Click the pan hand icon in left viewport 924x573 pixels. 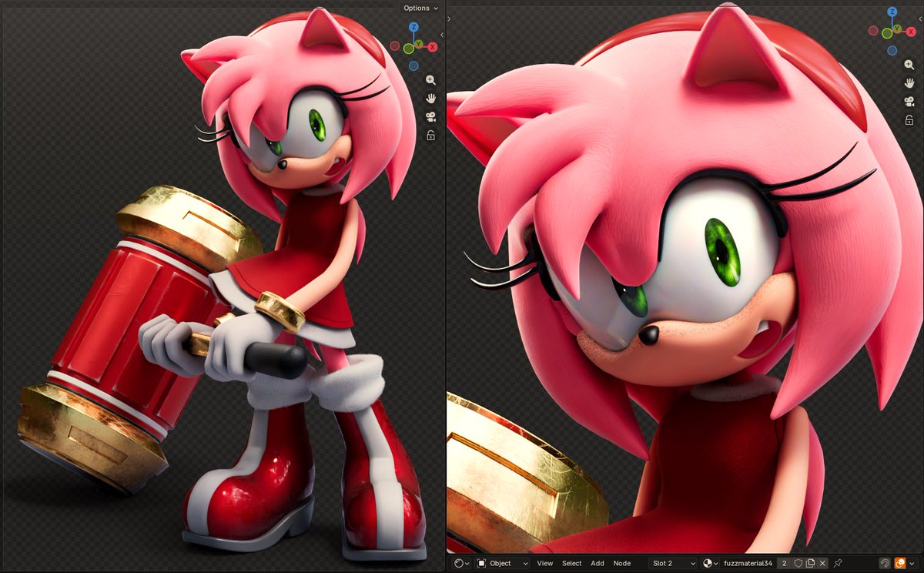pyautogui.click(x=430, y=99)
